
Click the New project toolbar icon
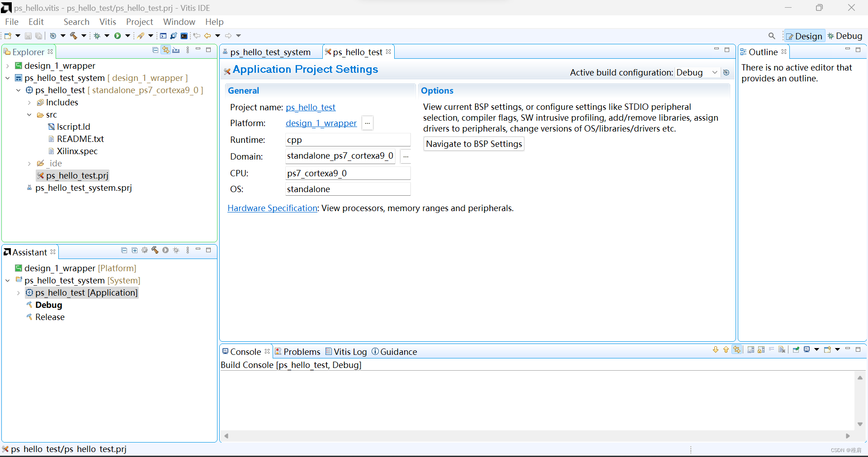(8, 36)
